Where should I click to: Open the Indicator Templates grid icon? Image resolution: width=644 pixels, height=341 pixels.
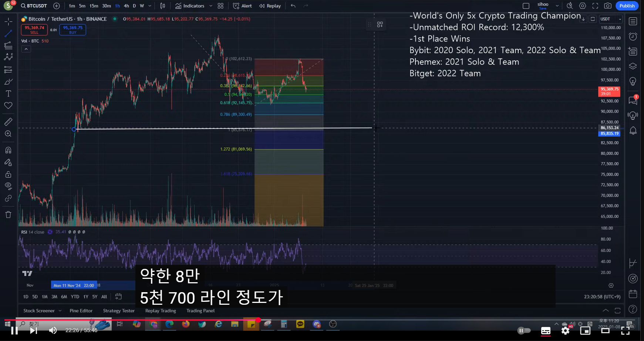(x=220, y=6)
